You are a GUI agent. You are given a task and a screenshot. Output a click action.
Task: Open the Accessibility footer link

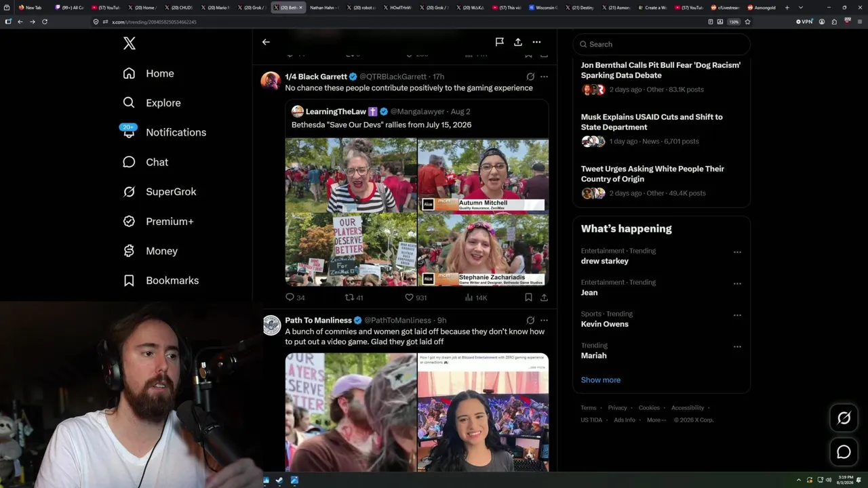coord(688,407)
